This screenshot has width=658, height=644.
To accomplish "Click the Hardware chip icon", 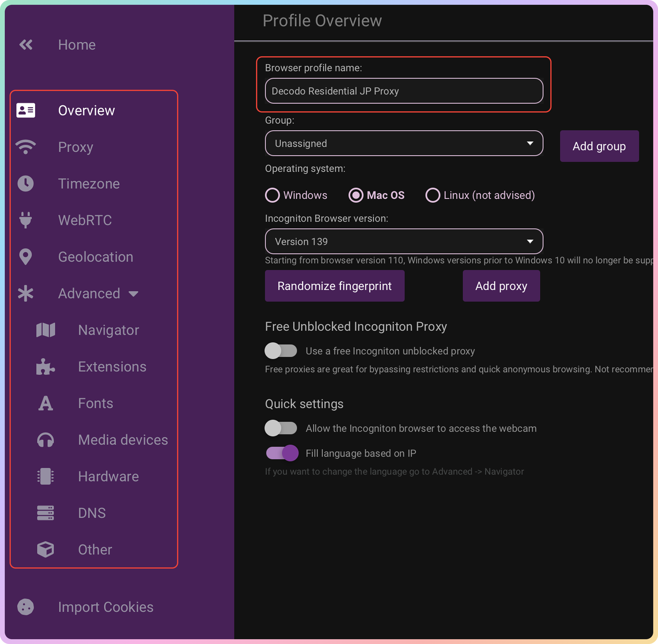I will point(45,477).
